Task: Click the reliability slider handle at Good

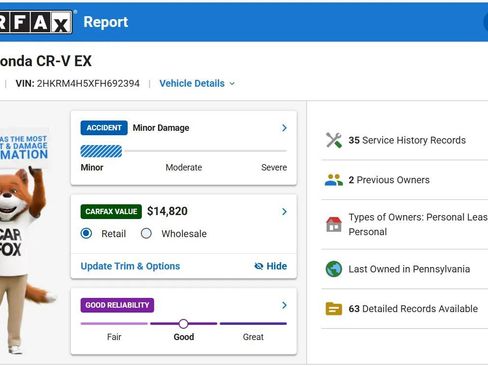Action: [x=183, y=324]
